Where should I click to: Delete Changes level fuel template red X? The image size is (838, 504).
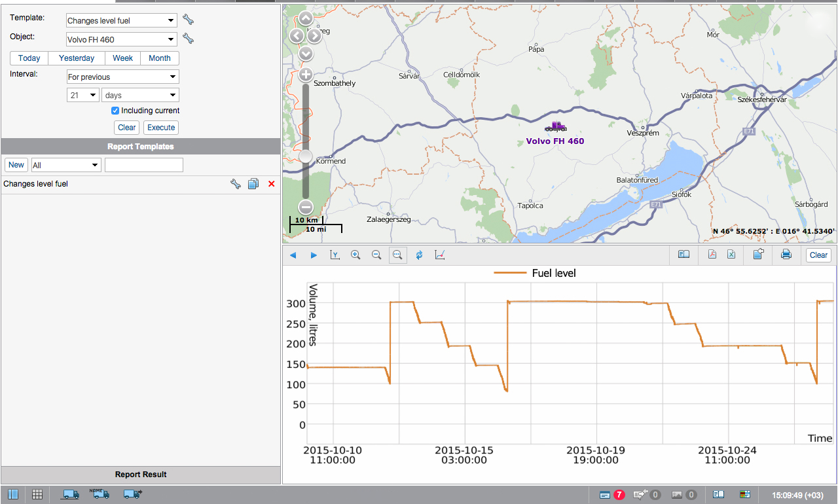(x=272, y=185)
